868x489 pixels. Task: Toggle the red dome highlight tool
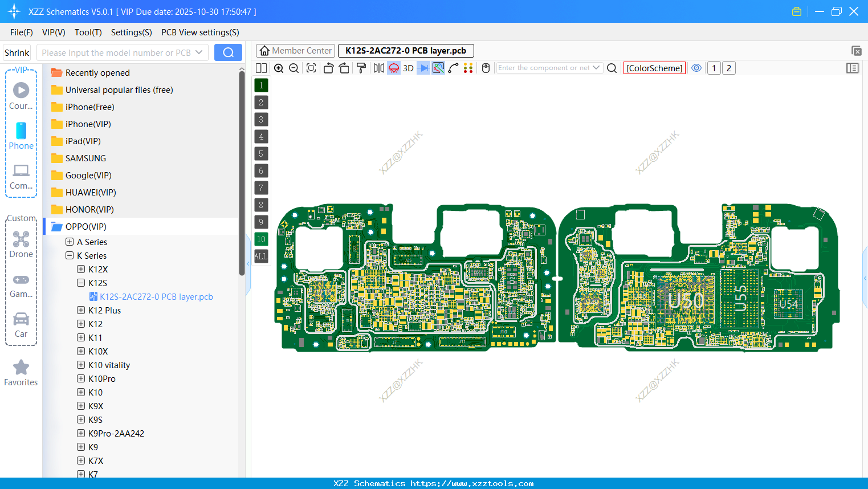(393, 68)
